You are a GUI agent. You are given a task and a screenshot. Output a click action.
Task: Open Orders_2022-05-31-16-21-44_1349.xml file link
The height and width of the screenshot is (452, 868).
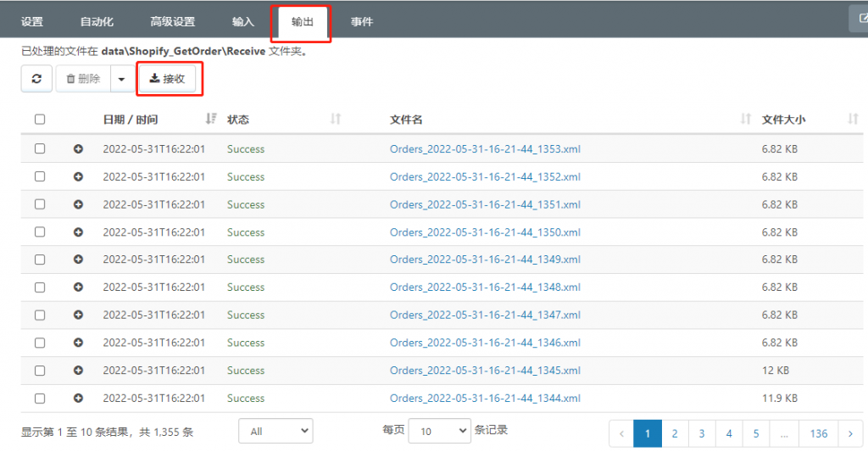(x=485, y=259)
